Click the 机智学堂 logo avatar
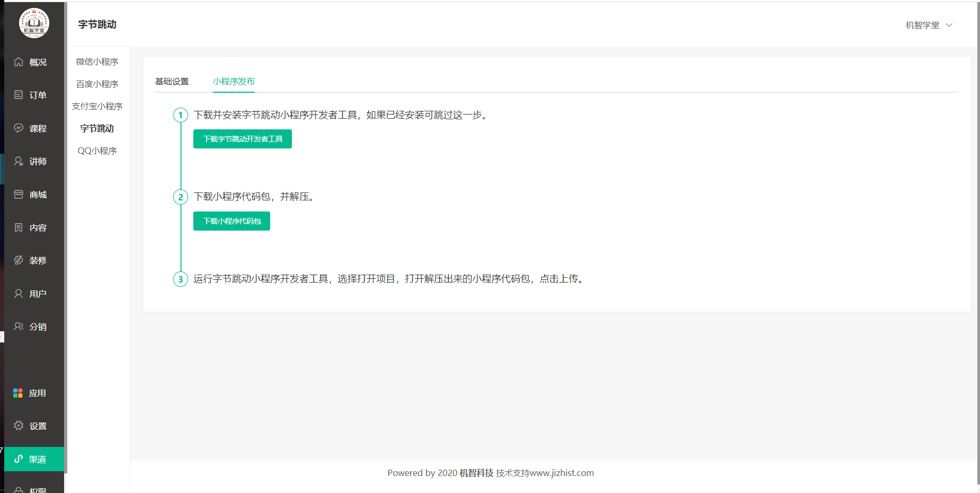980x493 pixels. click(x=34, y=23)
